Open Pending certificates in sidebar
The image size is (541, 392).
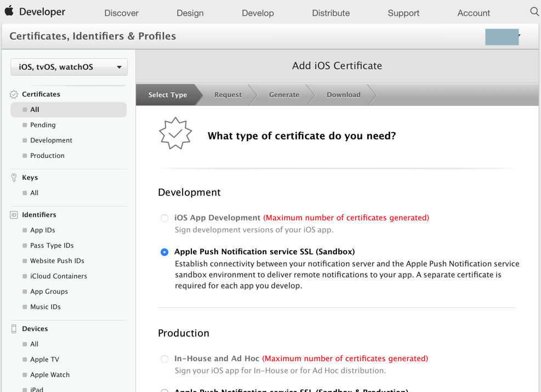[x=43, y=125]
